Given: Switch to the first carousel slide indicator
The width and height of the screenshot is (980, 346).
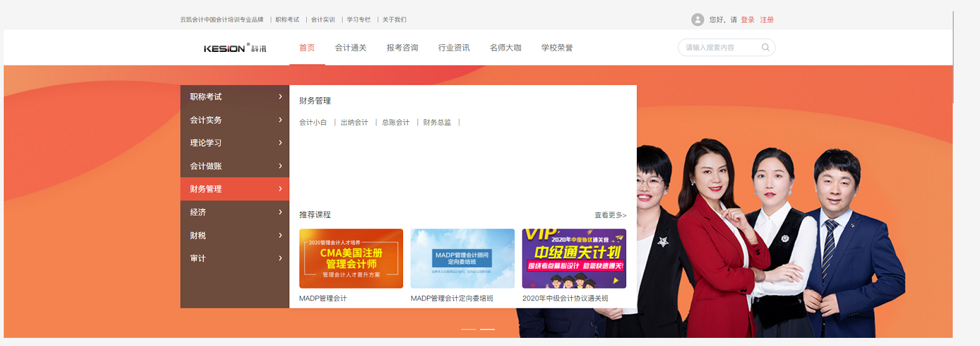Looking at the screenshot, I should click(x=469, y=329).
